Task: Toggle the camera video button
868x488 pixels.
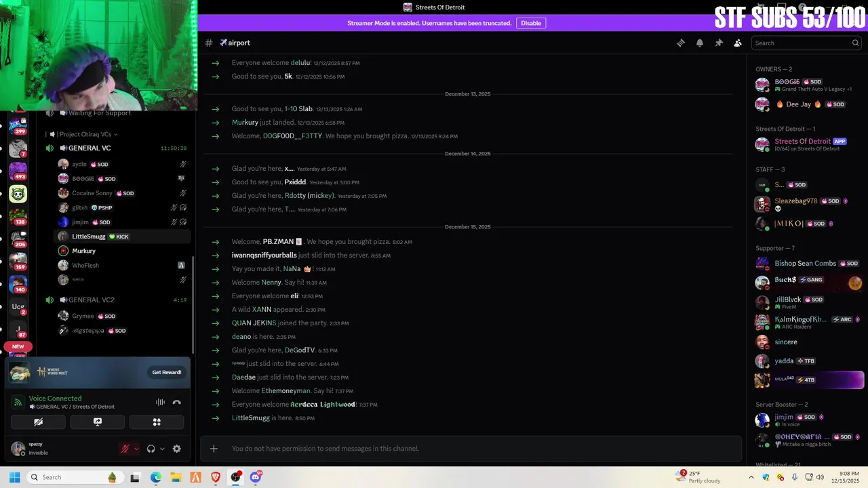Action: [39, 422]
